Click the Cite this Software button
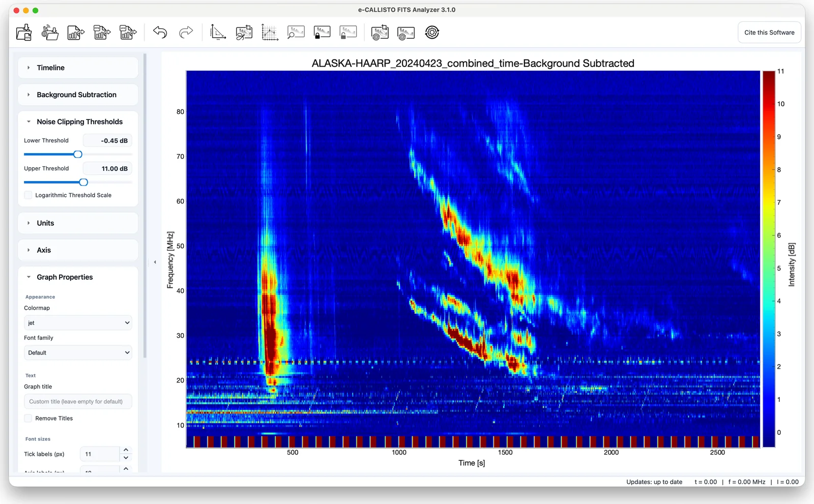The width and height of the screenshot is (814, 504). point(769,33)
